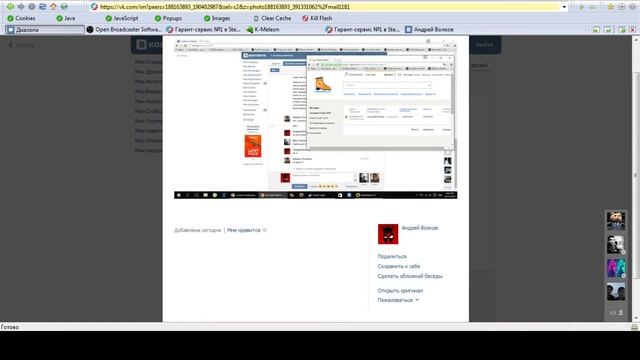
Task: Go back with the green arrow
Action: coord(10,7)
